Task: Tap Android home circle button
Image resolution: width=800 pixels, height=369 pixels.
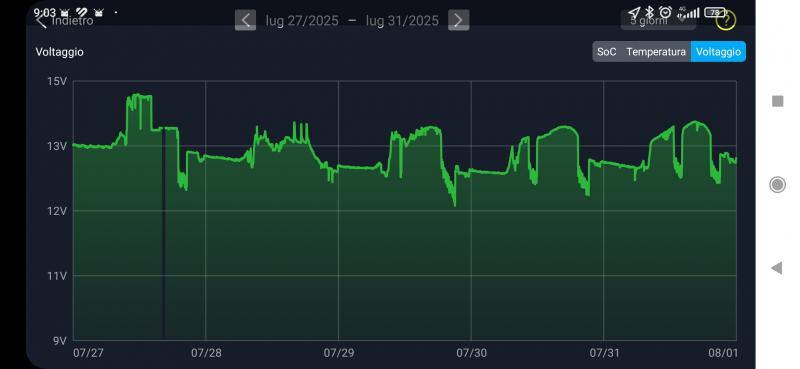Action: tap(777, 184)
